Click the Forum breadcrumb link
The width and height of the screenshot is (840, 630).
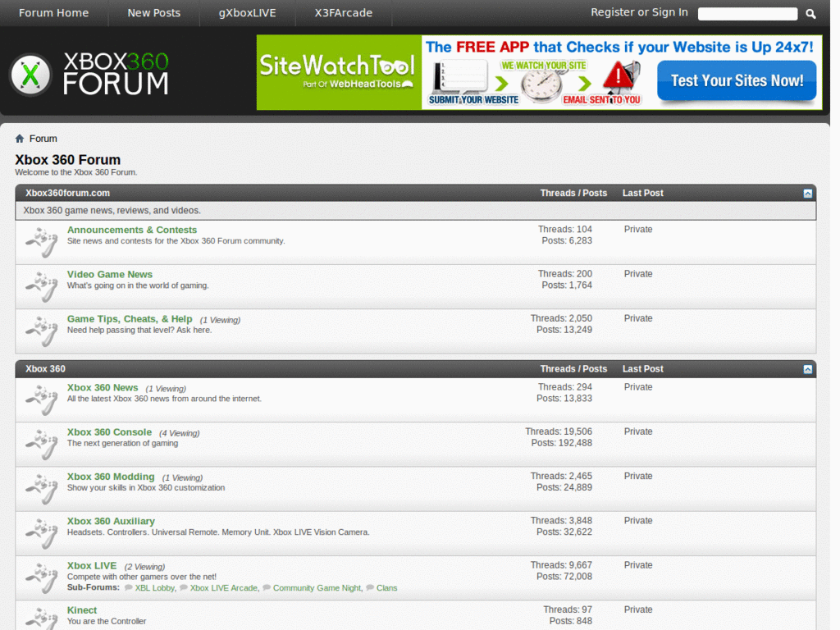pyautogui.click(x=43, y=139)
